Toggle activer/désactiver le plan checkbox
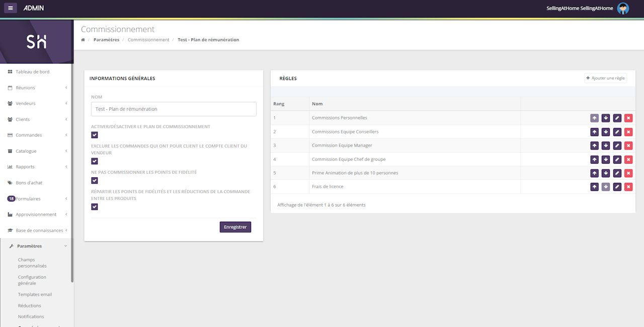The image size is (644, 327). (95, 135)
